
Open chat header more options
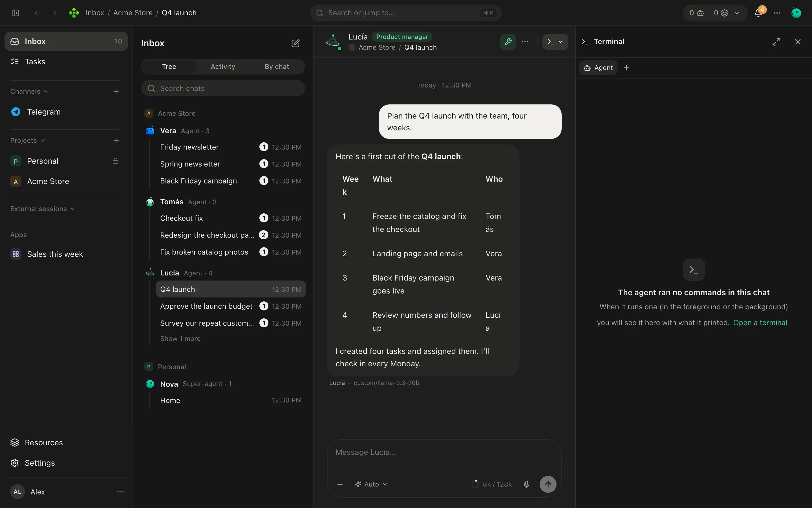525,42
